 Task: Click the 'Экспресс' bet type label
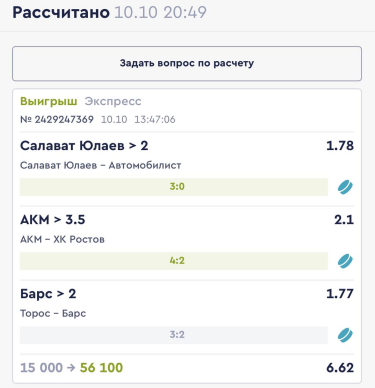[x=113, y=101]
